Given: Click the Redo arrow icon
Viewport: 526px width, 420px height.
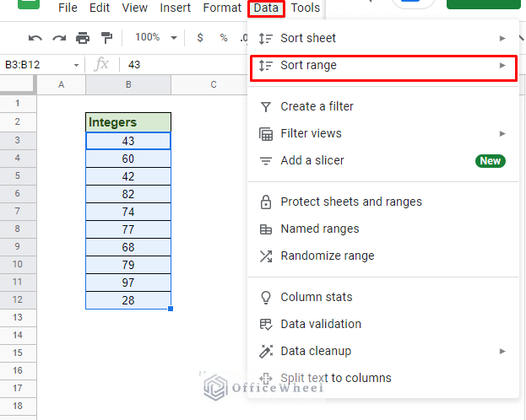Looking at the screenshot, I should 59,38.
